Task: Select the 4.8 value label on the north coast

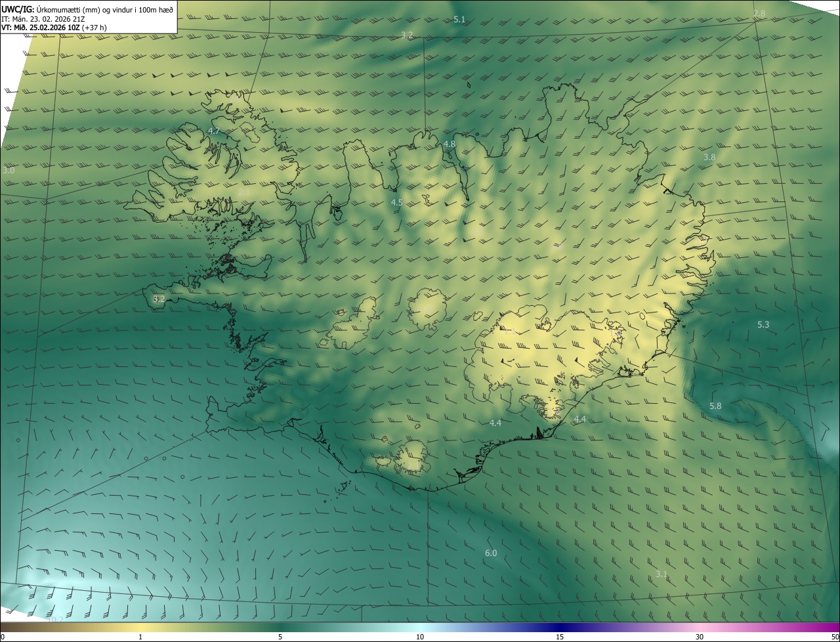Action: [450, 144]
